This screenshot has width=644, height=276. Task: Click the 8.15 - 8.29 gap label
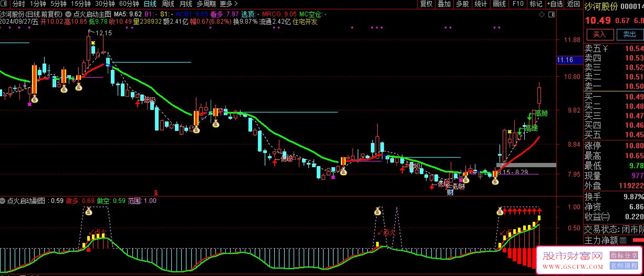click(513, 172)
